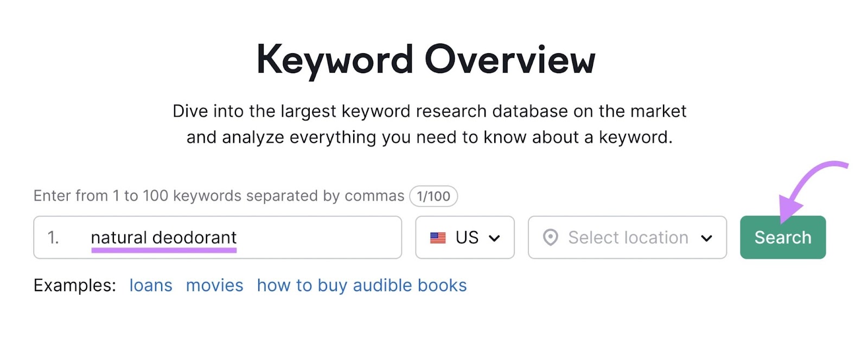The height and width of the screenshot is (338, 868).
Task: Open the Select location dropdown
Action: 627,237
